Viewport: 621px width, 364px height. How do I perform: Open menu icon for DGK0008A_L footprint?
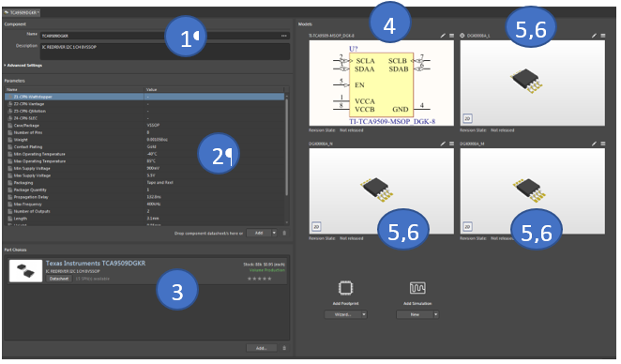point(603,36)
